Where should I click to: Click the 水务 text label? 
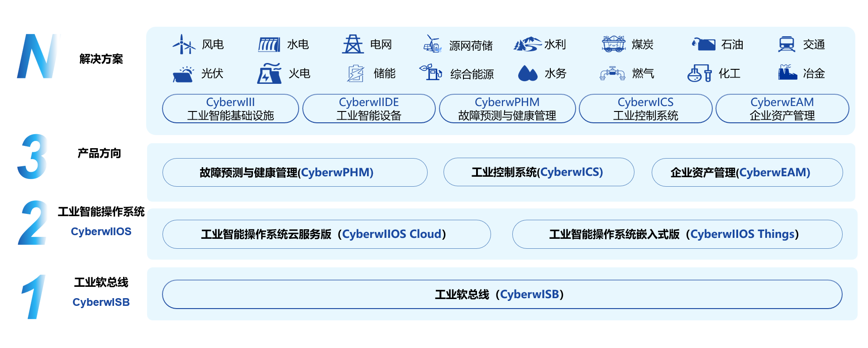pyautogui.click(x=555, y=73)
